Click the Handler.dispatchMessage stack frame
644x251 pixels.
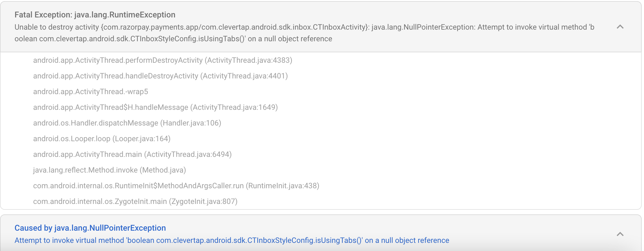click(x=127, y=123)
